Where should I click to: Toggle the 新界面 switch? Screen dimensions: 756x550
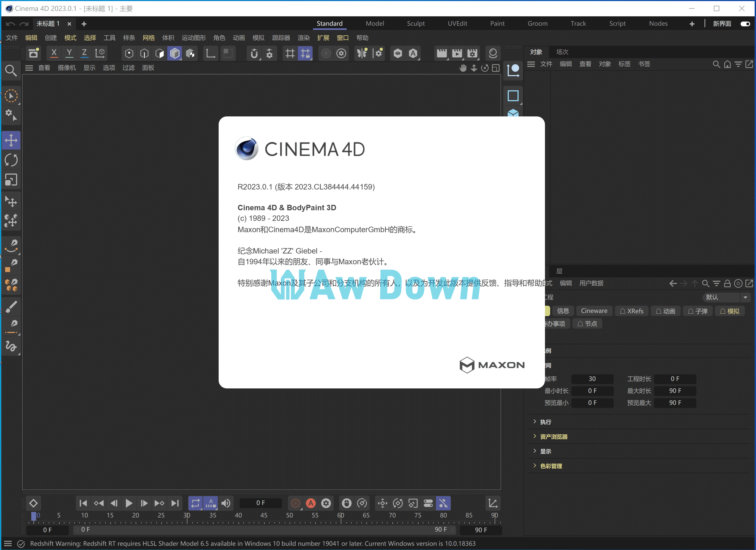(745, 24)
